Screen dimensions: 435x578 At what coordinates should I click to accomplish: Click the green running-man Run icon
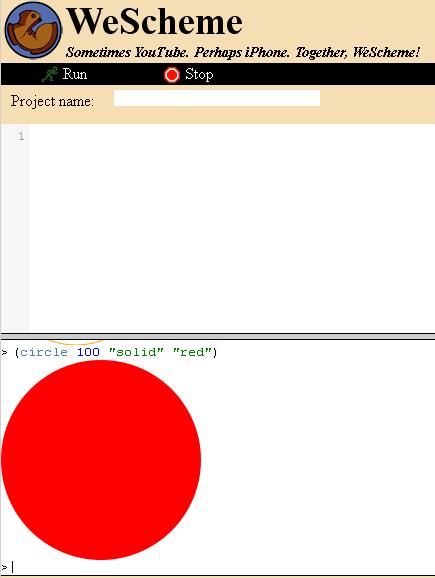49,74
